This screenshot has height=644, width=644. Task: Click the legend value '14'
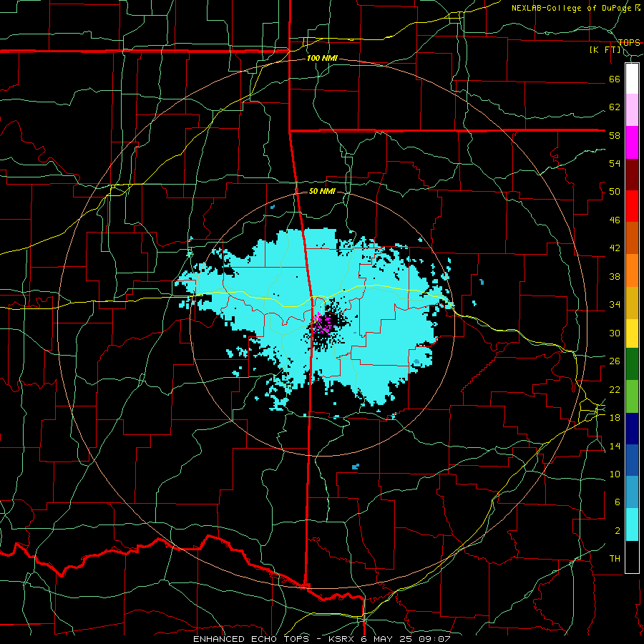[615, 446]
